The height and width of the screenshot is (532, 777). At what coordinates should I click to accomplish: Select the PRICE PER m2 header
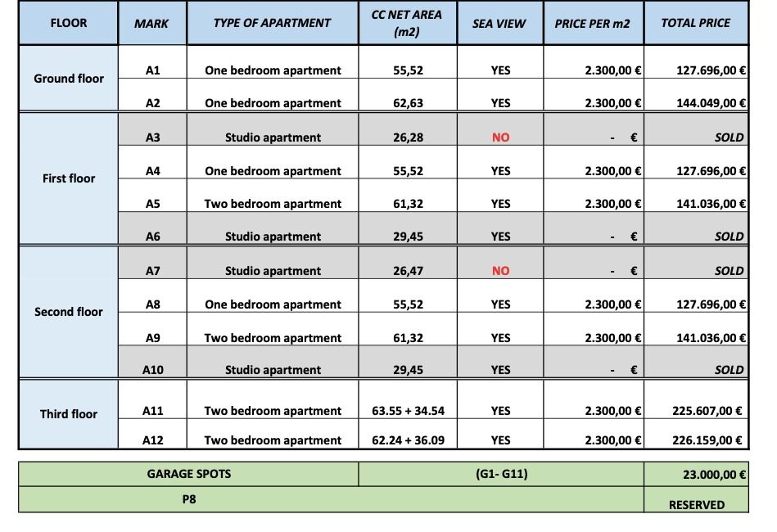[x=593, y=23]
